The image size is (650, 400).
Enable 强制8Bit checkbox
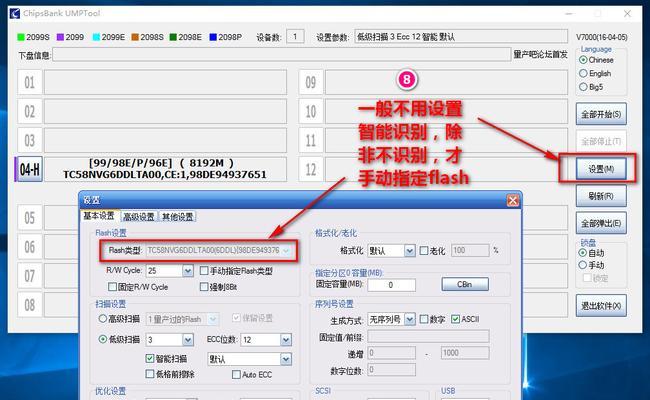(204, 286)
